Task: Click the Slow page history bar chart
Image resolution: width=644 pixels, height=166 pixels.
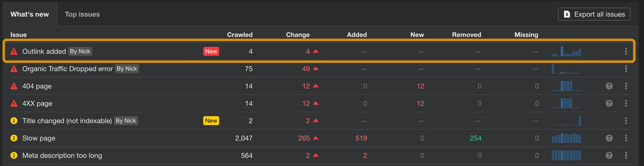Action: pos(566,138)
